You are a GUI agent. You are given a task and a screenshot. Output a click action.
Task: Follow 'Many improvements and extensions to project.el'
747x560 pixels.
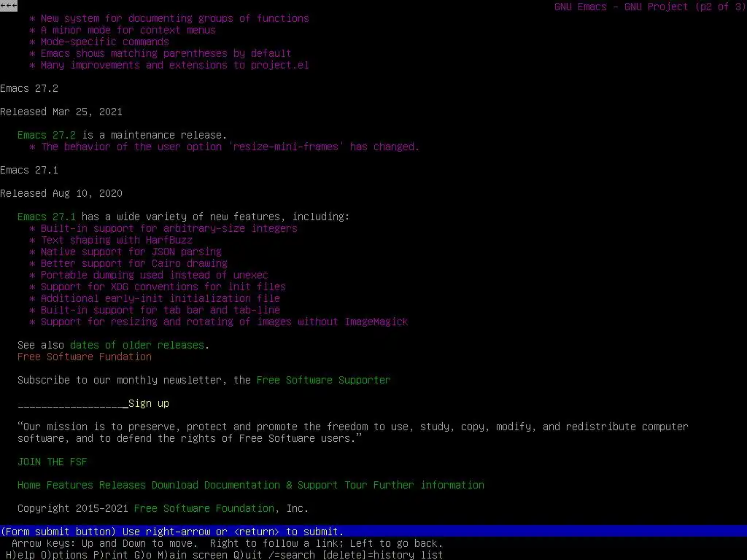tap(174, 65)
